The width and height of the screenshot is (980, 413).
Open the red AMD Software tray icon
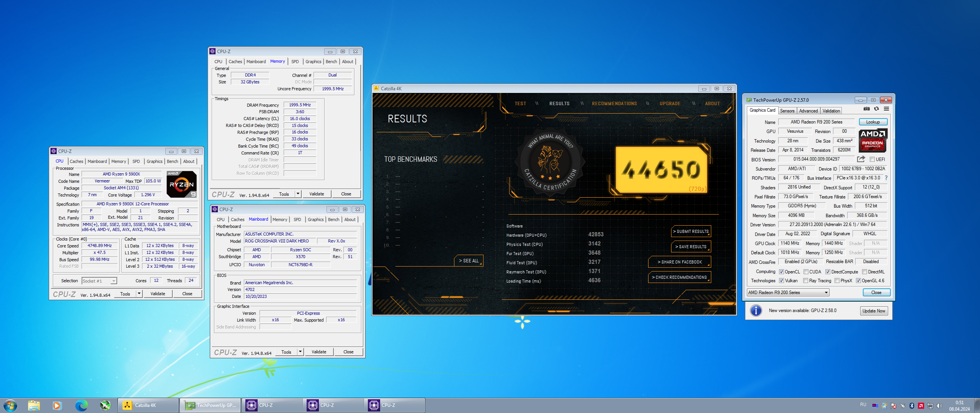tap(921, 406)
